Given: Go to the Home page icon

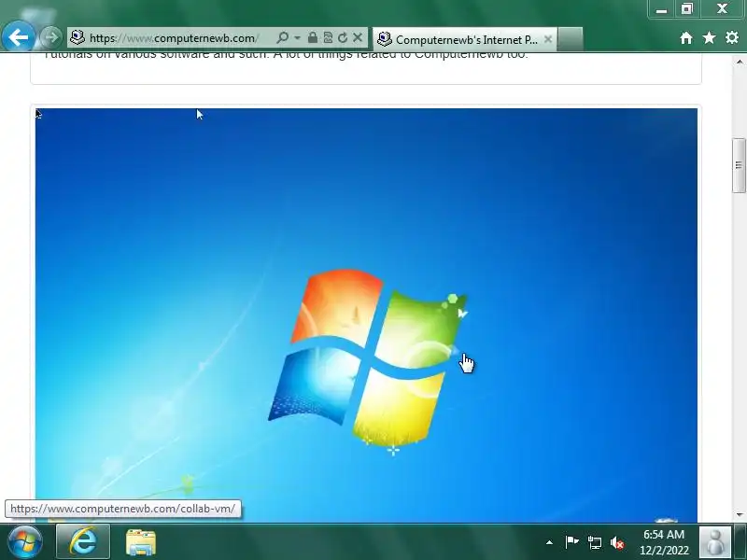Looking at the screenshot, I should (x=686, y=37).
